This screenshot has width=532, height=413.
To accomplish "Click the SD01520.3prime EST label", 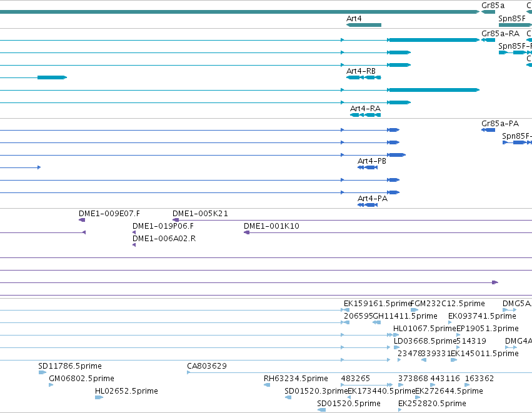I will pos(316,391).
